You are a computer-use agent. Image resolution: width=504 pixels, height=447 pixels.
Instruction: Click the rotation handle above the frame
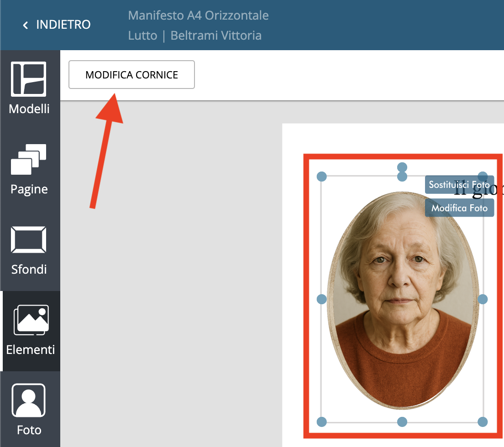click(x=402, y=167)
